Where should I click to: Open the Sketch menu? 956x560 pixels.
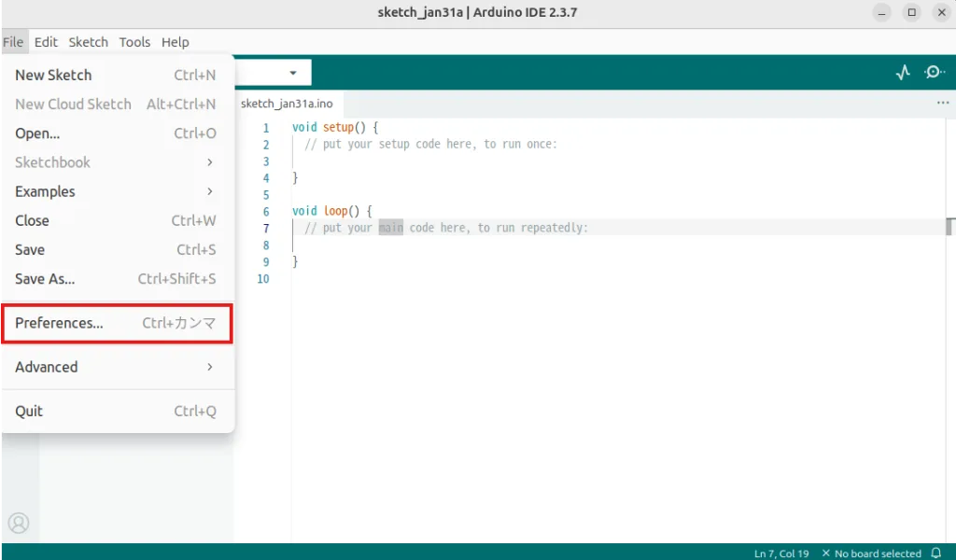[x=89, y=42]
